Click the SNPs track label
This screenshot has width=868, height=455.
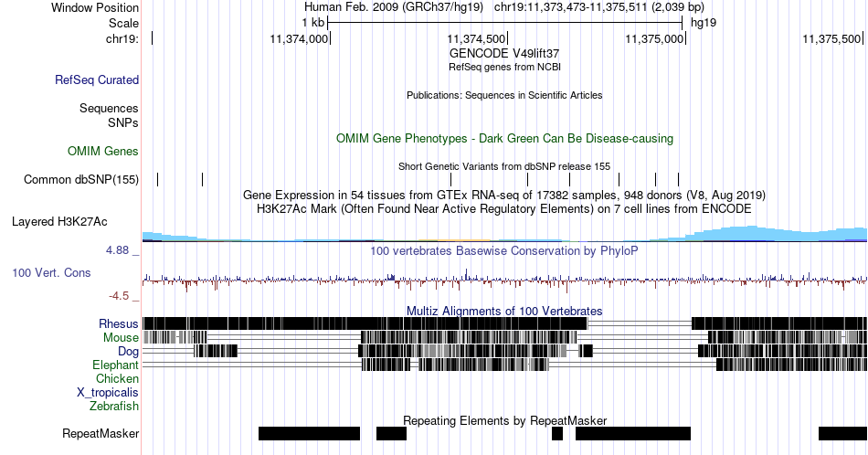[x=123, y=122]
